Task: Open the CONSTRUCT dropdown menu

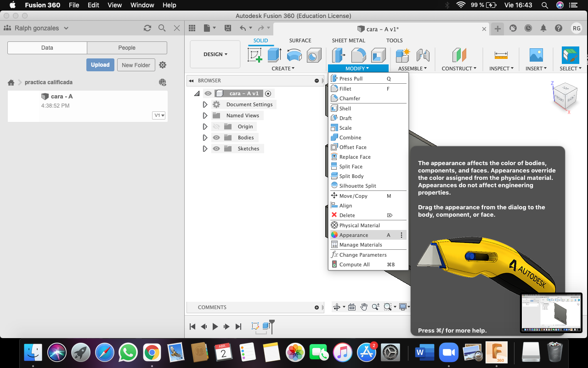Action: coord(459,69)
